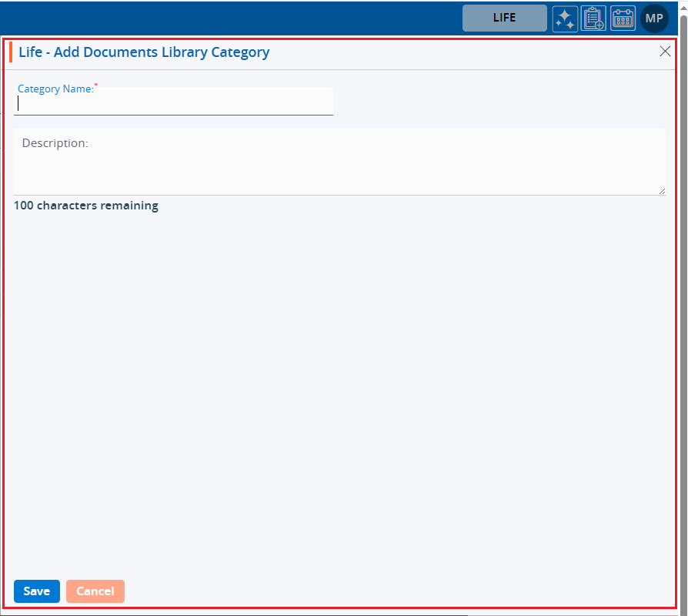This screenshot has width=688, height=616.
Task: Click the red required asterisk marker
Action: 96,85
